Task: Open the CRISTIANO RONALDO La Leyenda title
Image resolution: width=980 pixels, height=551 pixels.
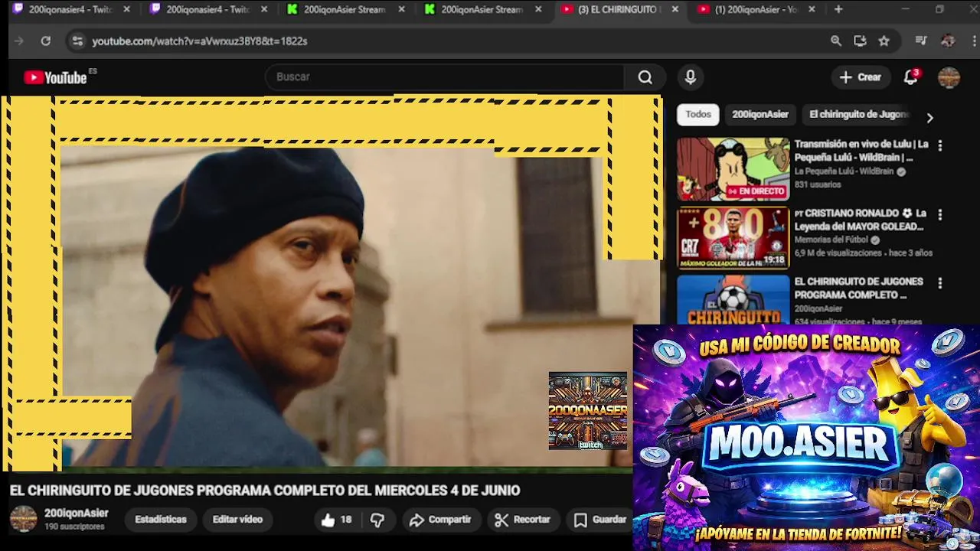Action: (x=861, y=220)
